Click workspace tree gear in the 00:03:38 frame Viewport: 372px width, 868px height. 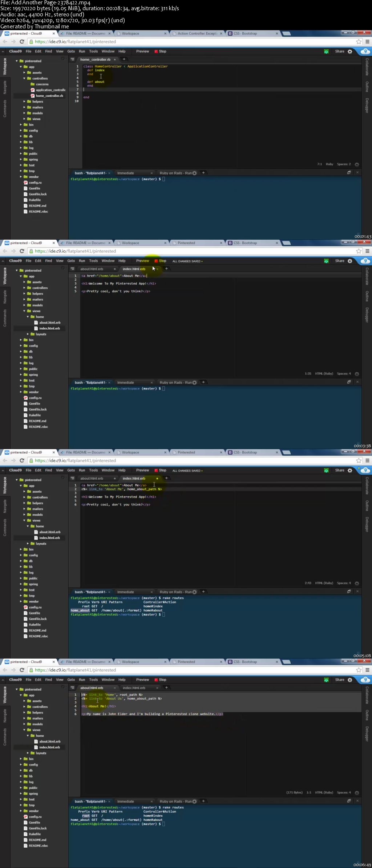[x=63, y=268]
